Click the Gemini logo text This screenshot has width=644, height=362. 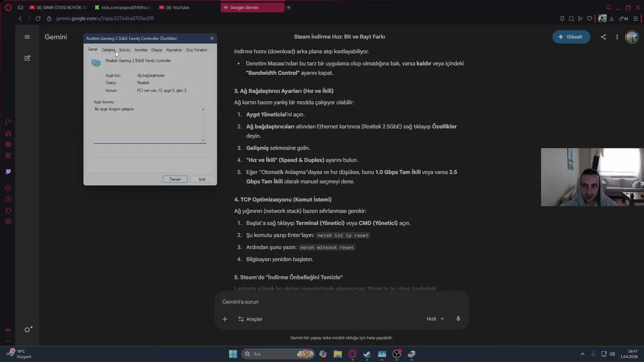pos(56,37)
